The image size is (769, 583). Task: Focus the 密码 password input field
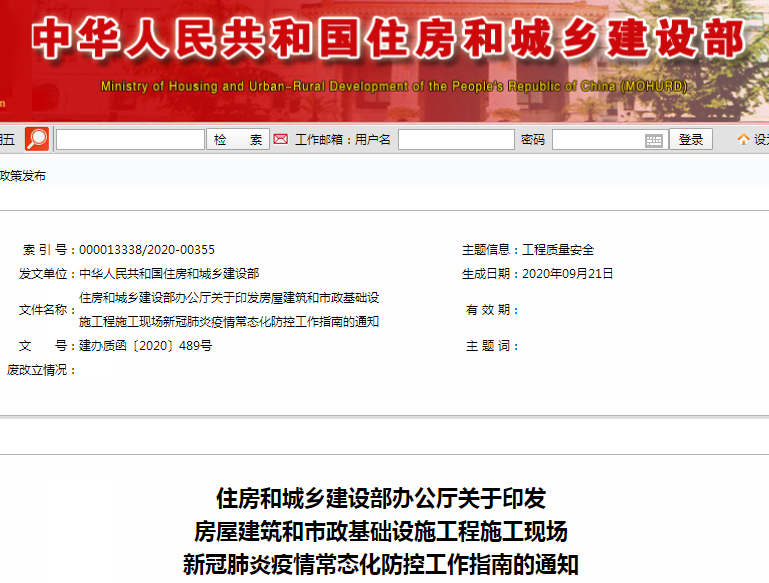(610, 140)
